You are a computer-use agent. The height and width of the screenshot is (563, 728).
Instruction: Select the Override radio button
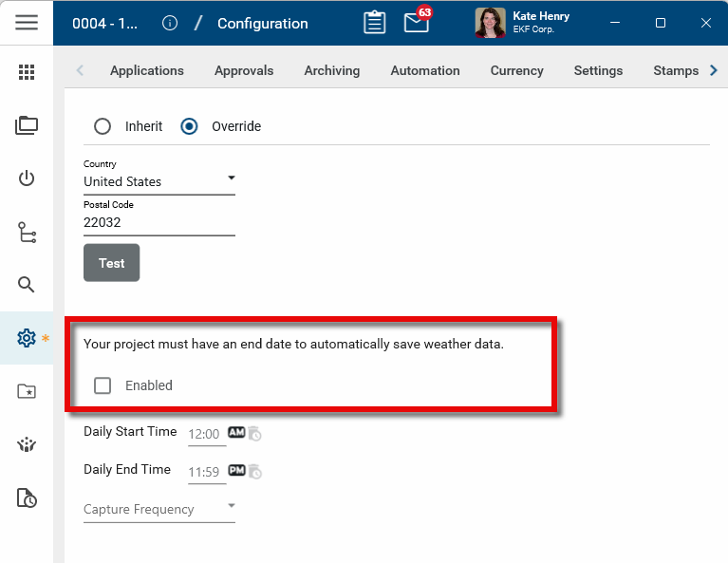(x=189, y=126)
